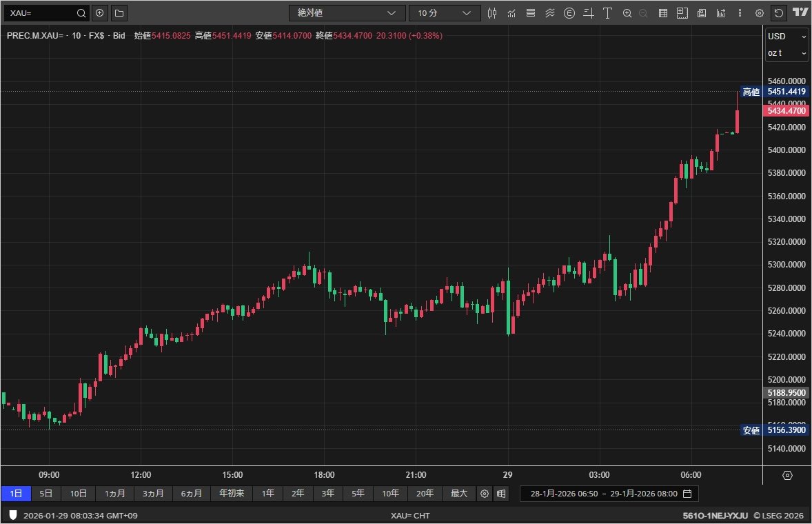Image resolution: width=812 pixels, height=524 pixels.
Task: Open the oz t unit dropdown
Action: pyautogui.click(x=786, y=53)
